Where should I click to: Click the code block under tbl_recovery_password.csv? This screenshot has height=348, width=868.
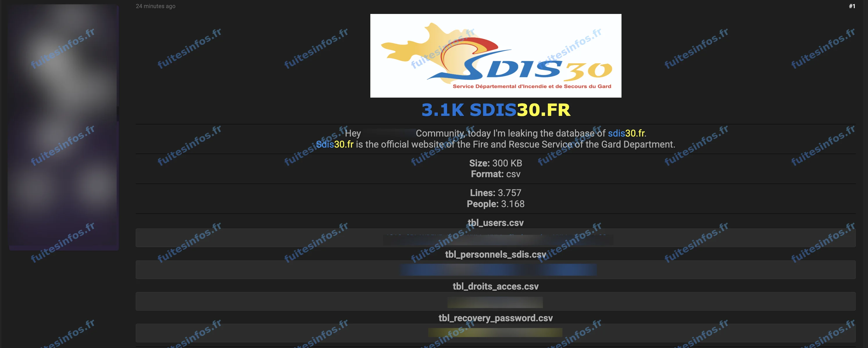pos(496,333)
